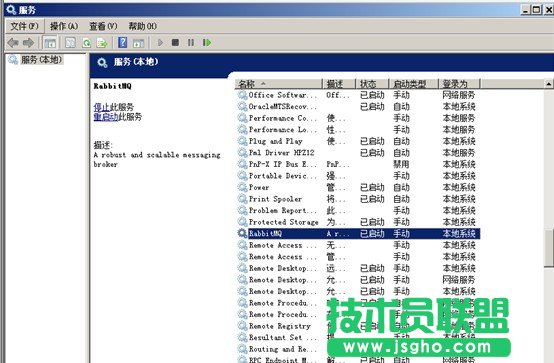The height and width of the screenshot is (363, 554).
Task: Select the Protected Storage service
Action: coord(357,222)
